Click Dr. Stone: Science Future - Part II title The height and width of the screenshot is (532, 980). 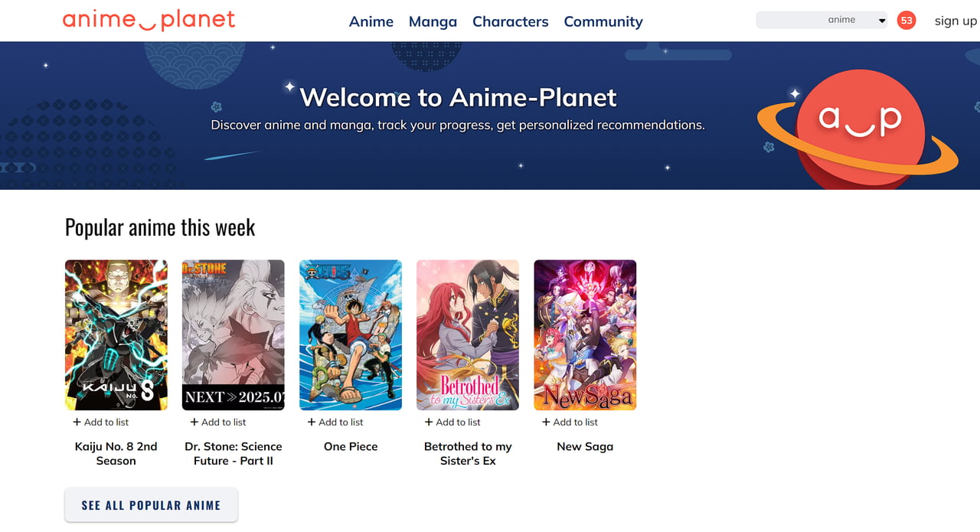coord(234,453)
